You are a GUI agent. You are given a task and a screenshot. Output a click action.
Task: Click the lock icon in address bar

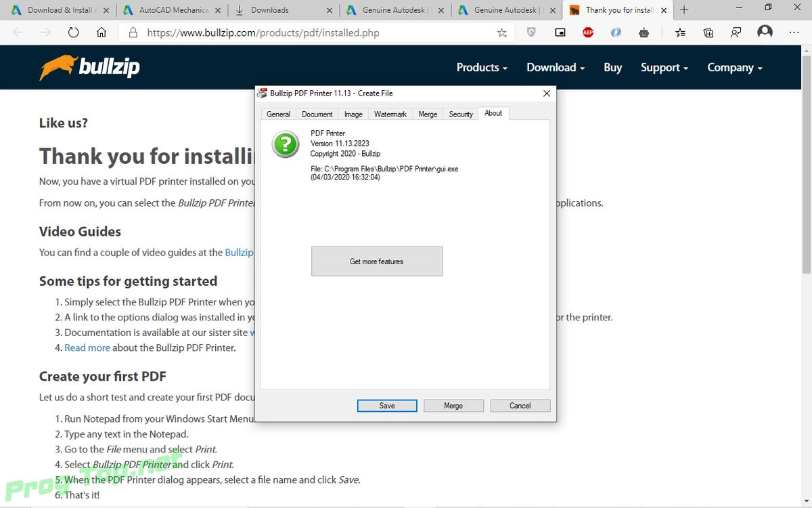(x=133, y=33)
